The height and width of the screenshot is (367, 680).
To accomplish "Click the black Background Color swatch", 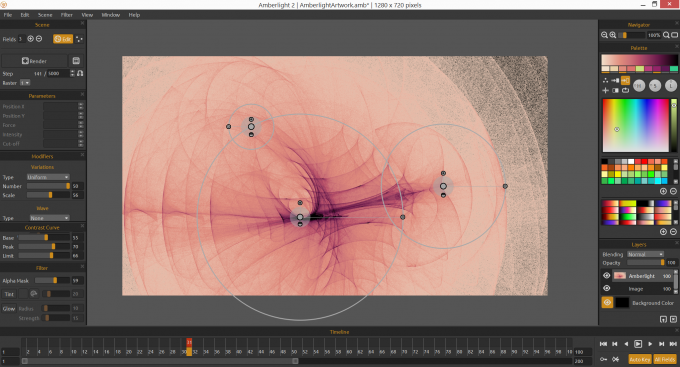I will point(622,302).
